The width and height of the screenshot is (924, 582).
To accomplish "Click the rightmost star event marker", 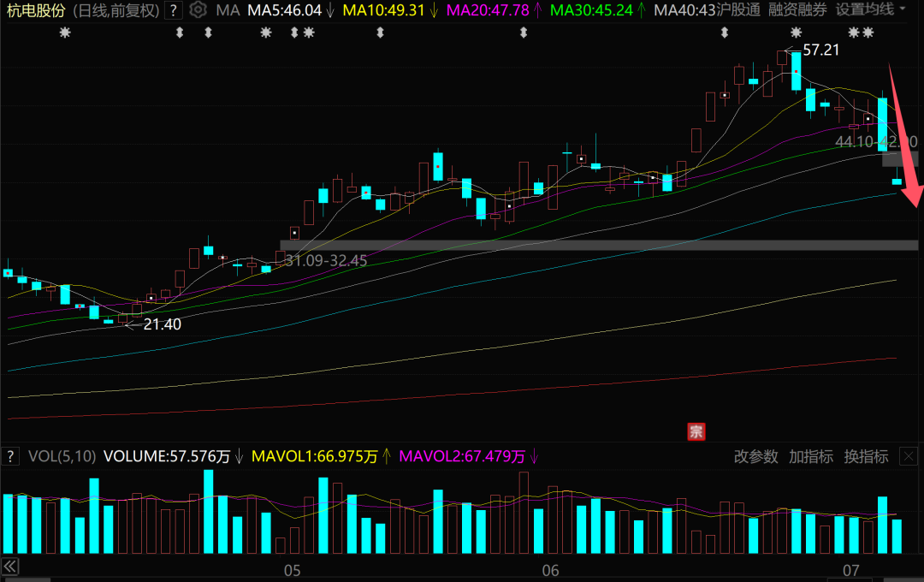I will (x=868, y=33).
